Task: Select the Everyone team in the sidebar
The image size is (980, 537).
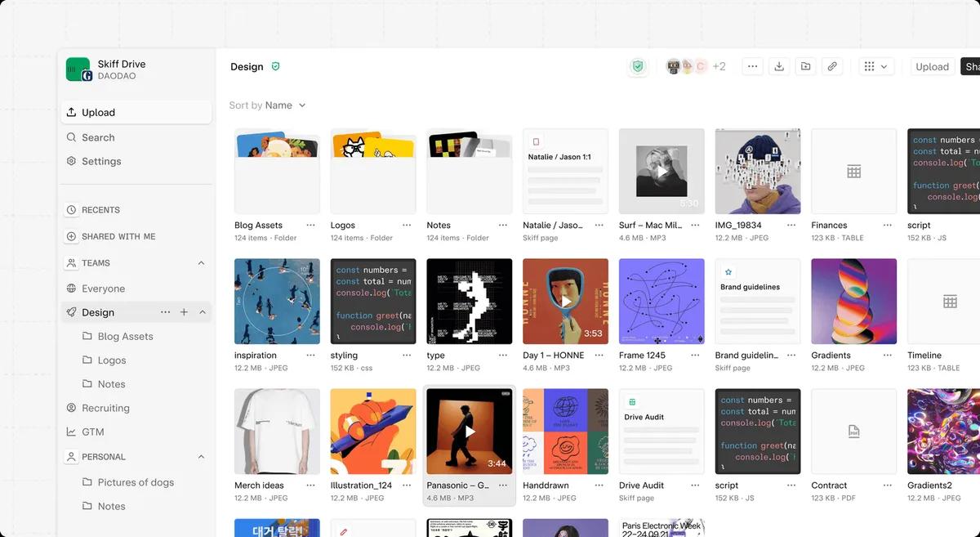Action: click(104, 289)
